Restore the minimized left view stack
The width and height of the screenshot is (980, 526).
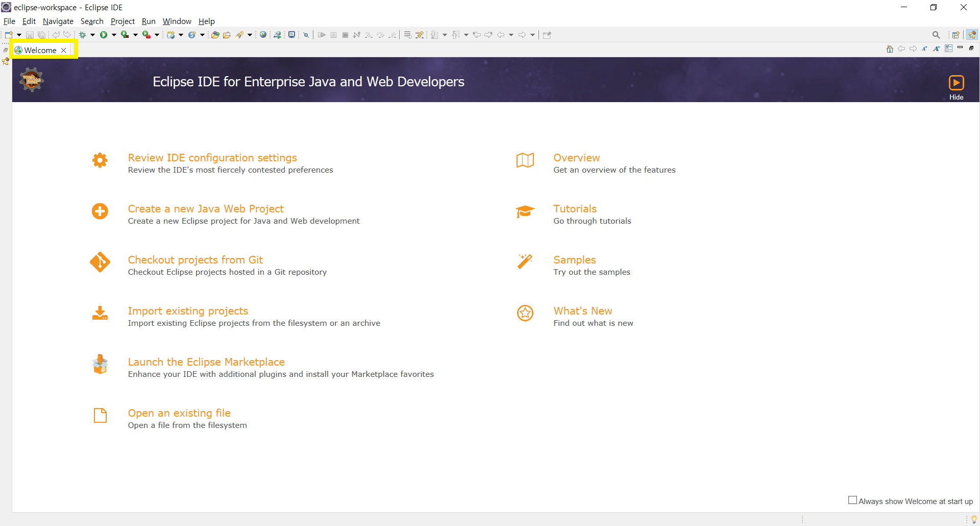tap(6, 50)
